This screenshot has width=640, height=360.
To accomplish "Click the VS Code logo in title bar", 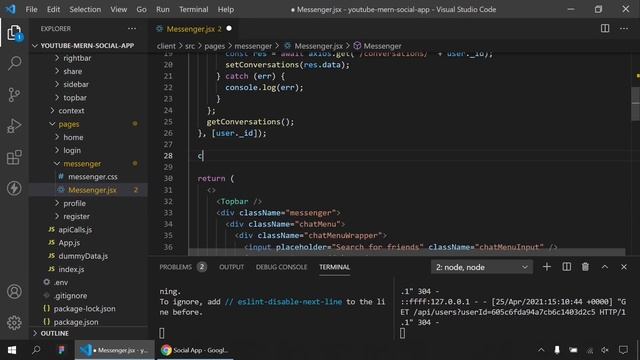I will [11, 9].
